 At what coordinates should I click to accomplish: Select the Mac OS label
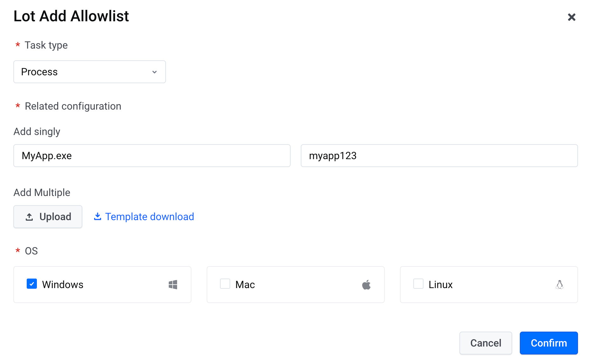click(x=245, y=285)
